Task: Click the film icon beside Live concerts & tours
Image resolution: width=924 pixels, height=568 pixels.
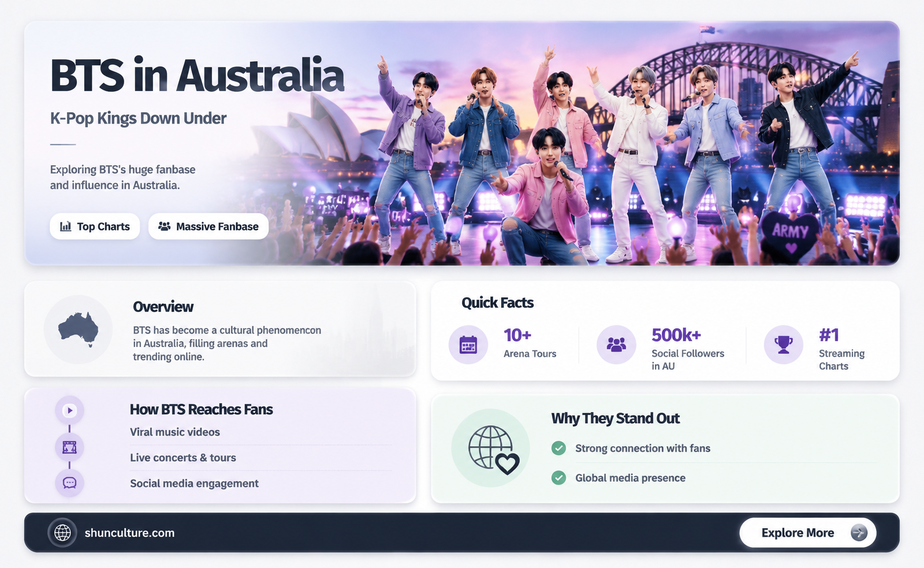Action: [69, 447]
